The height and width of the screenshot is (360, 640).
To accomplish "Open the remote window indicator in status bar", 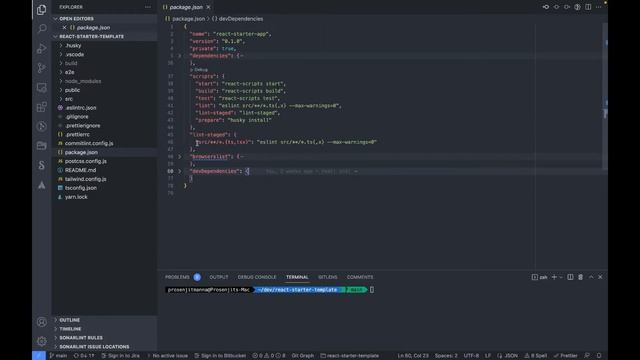I will pyautogui.click(x=39, y=356).
